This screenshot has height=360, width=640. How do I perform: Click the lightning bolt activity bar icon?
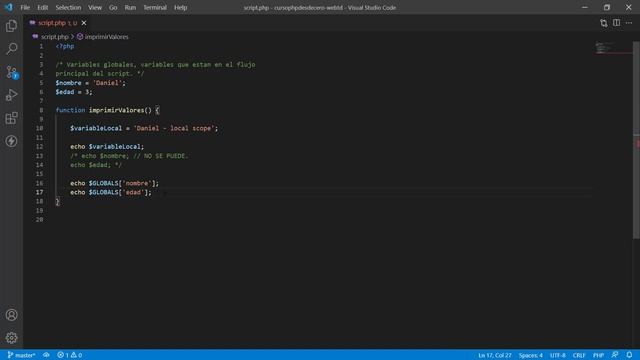(11, 141)
